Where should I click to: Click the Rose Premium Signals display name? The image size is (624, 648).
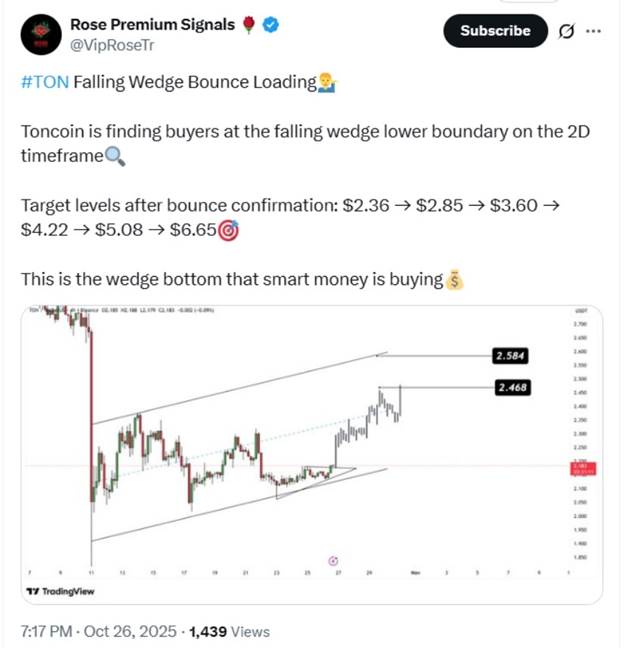pyautogui.click(x=152, y=25)
